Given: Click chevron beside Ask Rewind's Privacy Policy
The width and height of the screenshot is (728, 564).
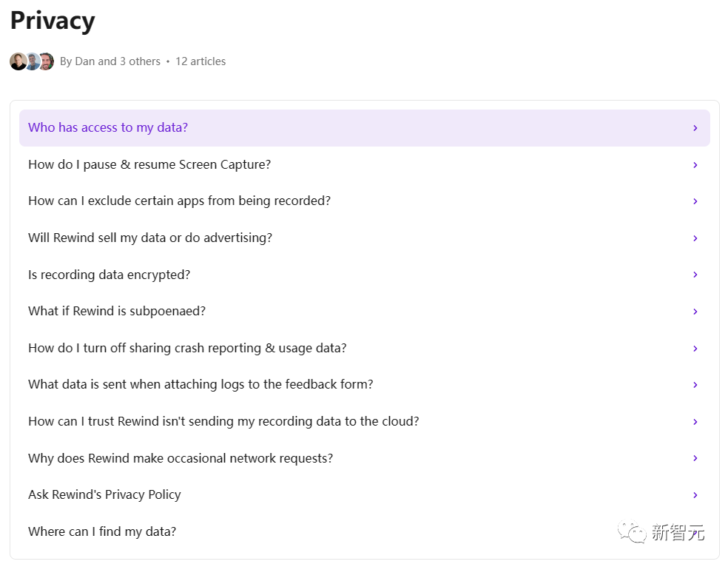Looking at the screenshot, I should [695, 495].
